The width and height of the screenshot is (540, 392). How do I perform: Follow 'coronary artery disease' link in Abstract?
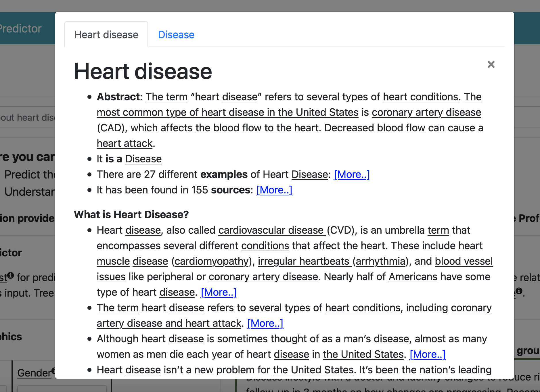[x=426, y=112]
